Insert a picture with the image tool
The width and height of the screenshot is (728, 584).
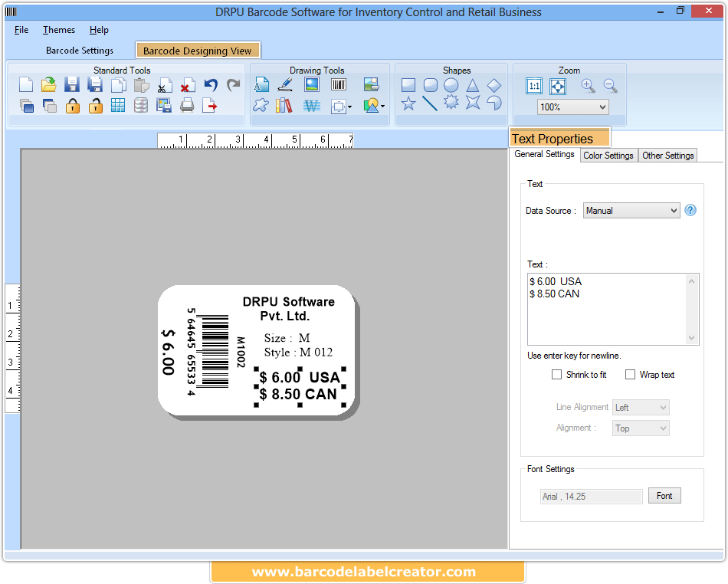pyautogui.click(x=312, y=84)
